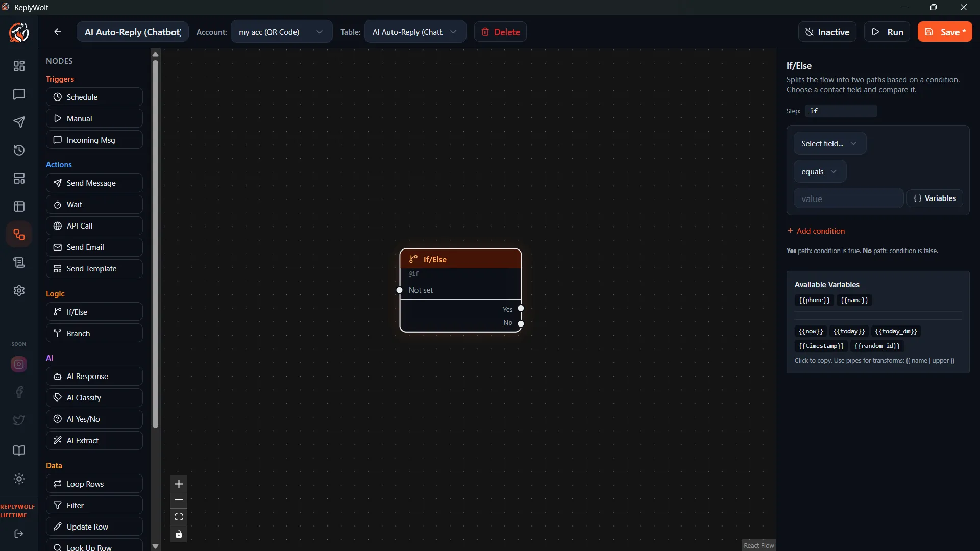
Task: Click the No output handle on node
Action: (x=521, y=323)
